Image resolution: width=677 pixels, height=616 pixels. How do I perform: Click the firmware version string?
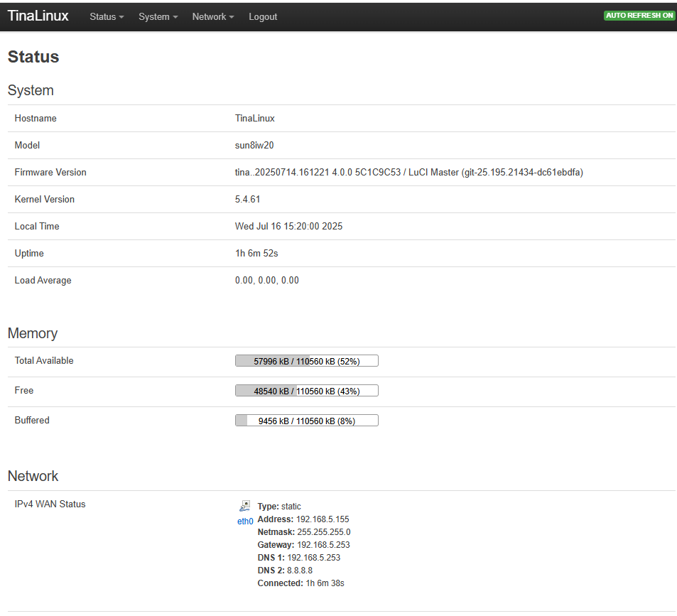click(408, 173)
